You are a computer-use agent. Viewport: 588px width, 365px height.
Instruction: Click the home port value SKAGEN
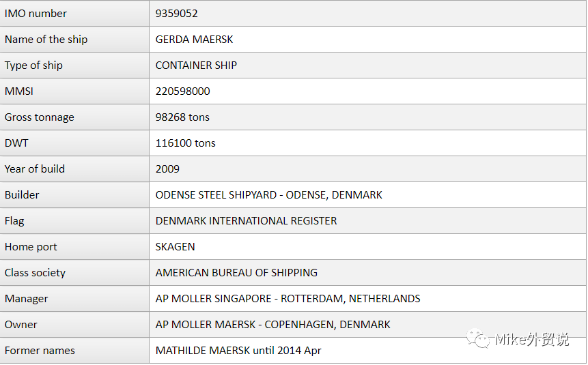click(x=175, y=246)
